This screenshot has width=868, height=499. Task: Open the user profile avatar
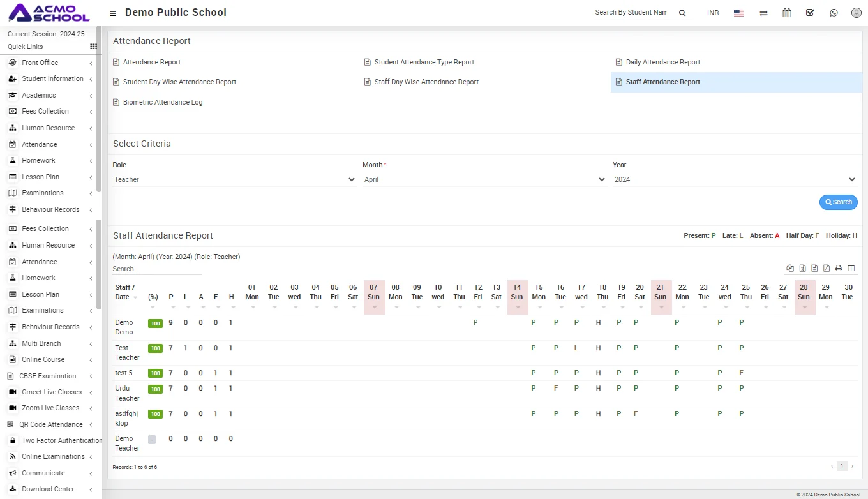[857, 13]
